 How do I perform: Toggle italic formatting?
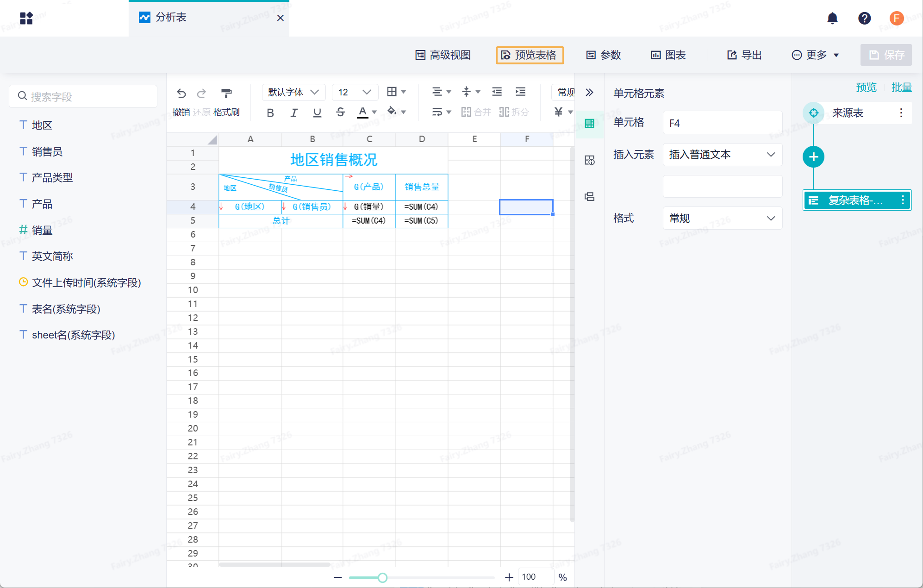tap(293, 113)
